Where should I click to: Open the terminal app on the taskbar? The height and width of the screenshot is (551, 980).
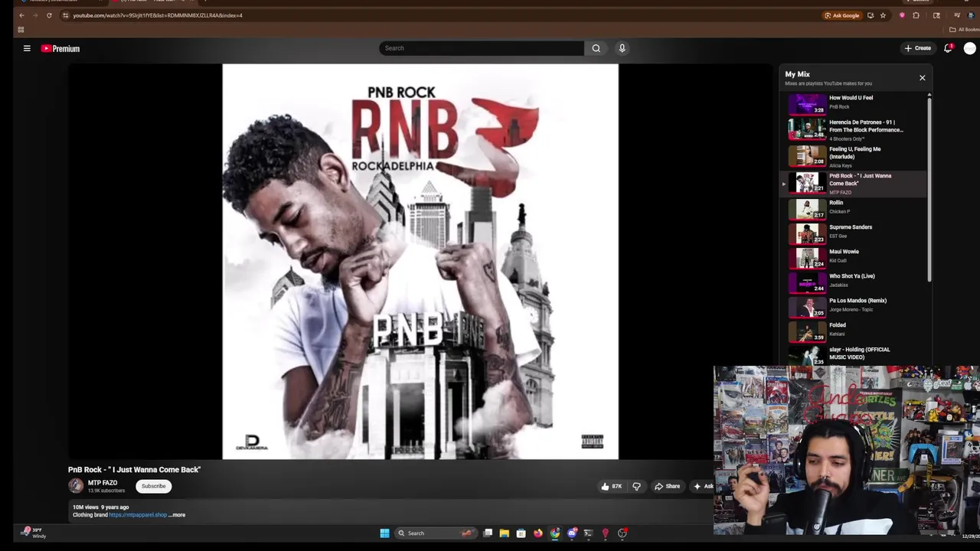[x=588, y=533]
